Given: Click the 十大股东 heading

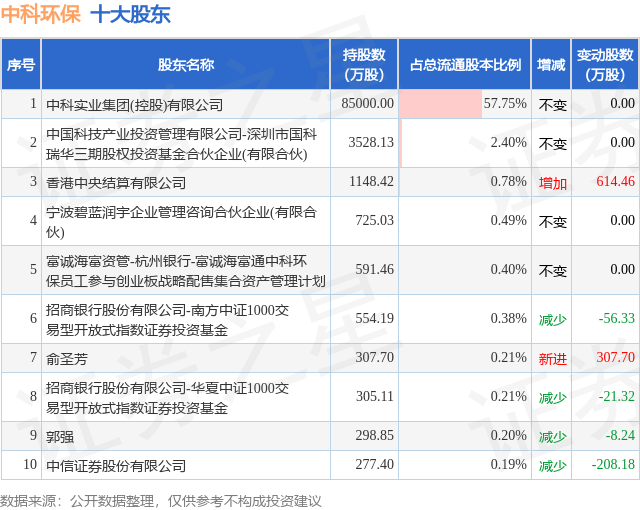Looking at the screenshot, I should pyautogui.click(x=131, y=15).
